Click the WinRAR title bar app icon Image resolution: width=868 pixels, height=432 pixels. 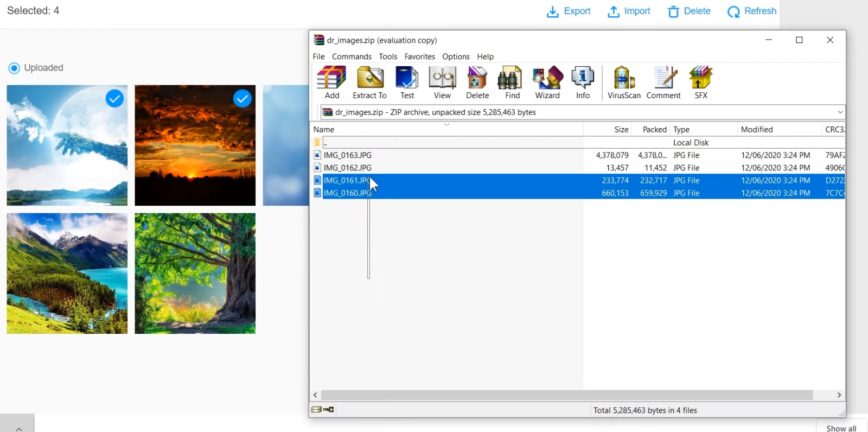click(x=319, y=40)
